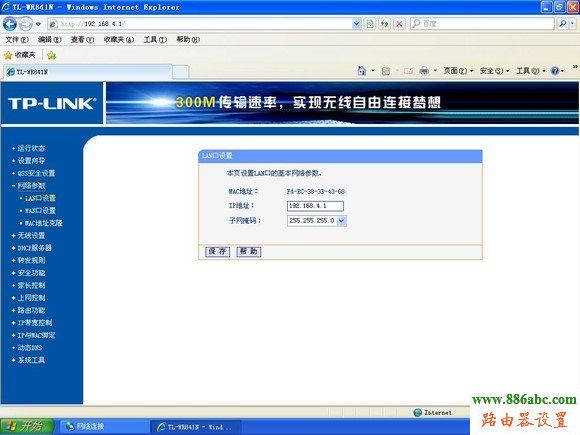Open 动态DNS in the sidebar
This screenshot has width=580, height=435.
(30, 348)
